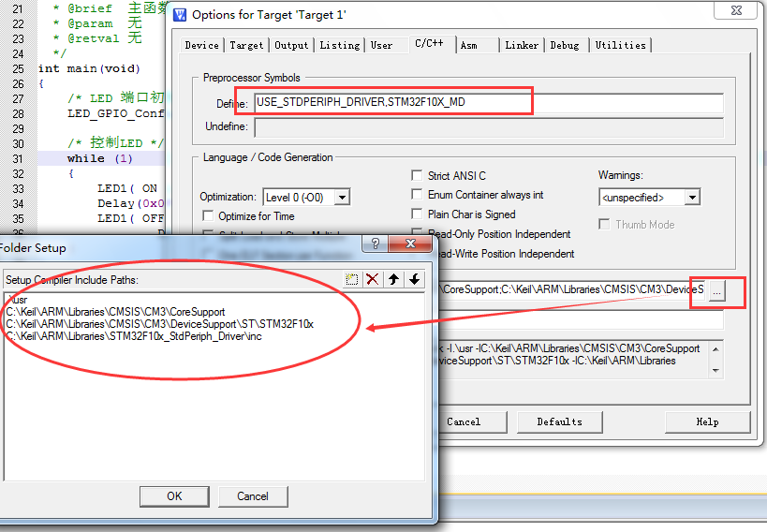
Task: Click OK in Folder Setup
Action: coord(174,496)
